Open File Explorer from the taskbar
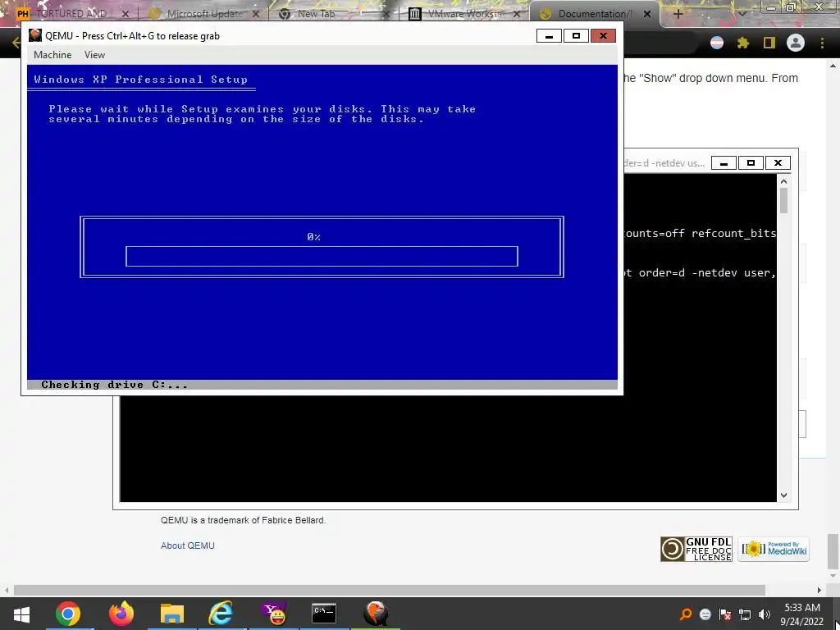This screenshot has height=630, width=840. (172, 614)
